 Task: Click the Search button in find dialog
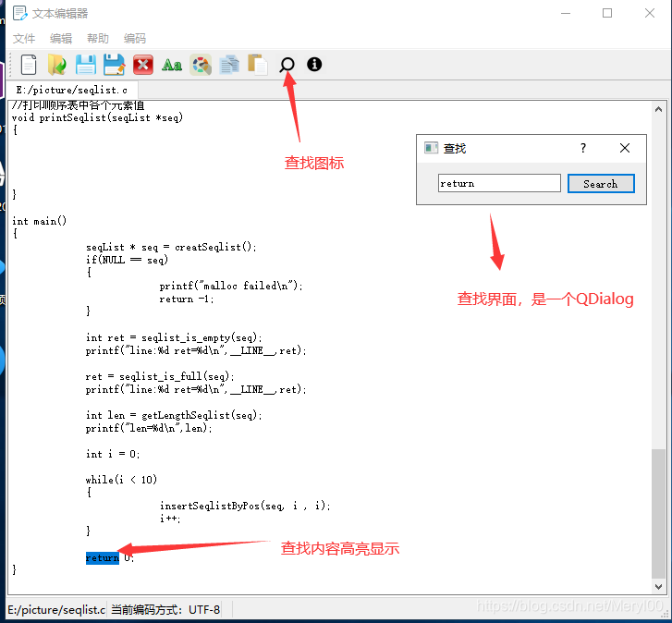pos(601,184)
